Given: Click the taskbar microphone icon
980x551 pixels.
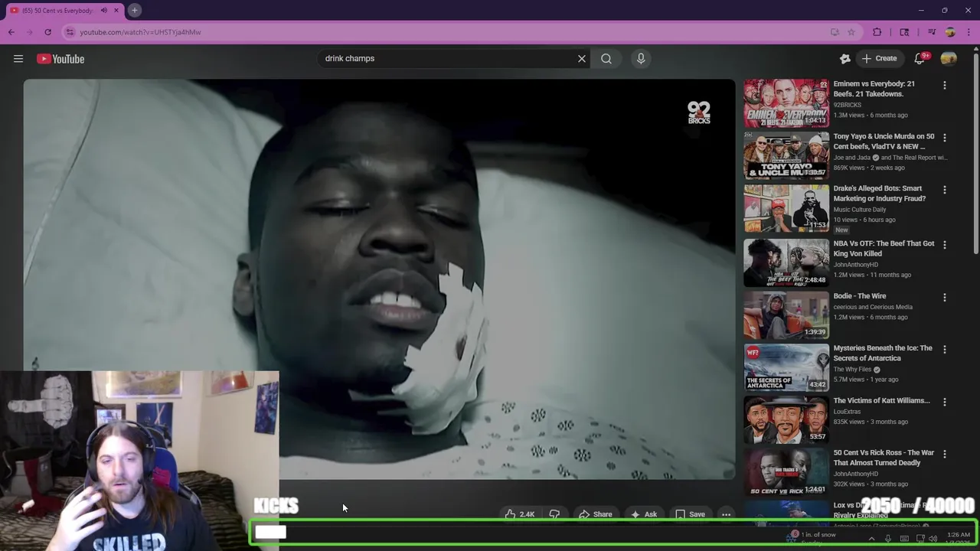Looking at the screenshot, I should [x=888, y=539].
